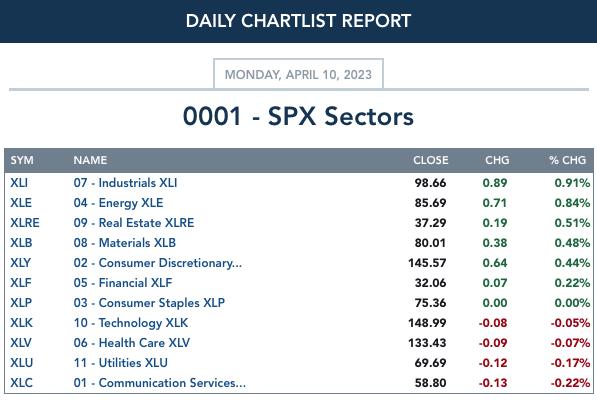Open 03 - Consumer Staples XLP chart

[149, 303]
